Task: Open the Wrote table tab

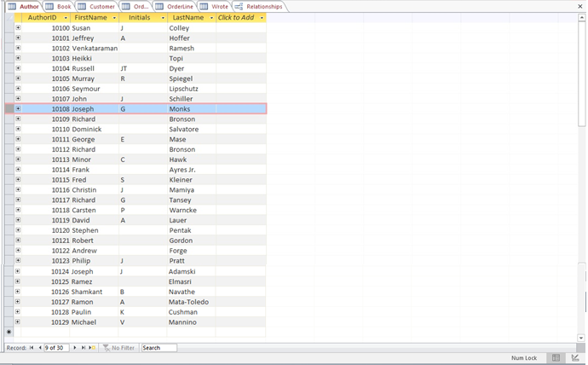Action: tap(215, 6)
